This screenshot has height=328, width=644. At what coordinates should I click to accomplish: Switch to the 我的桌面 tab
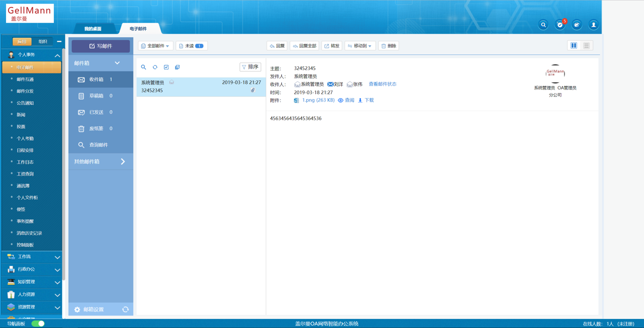click(x=93, y=29)
